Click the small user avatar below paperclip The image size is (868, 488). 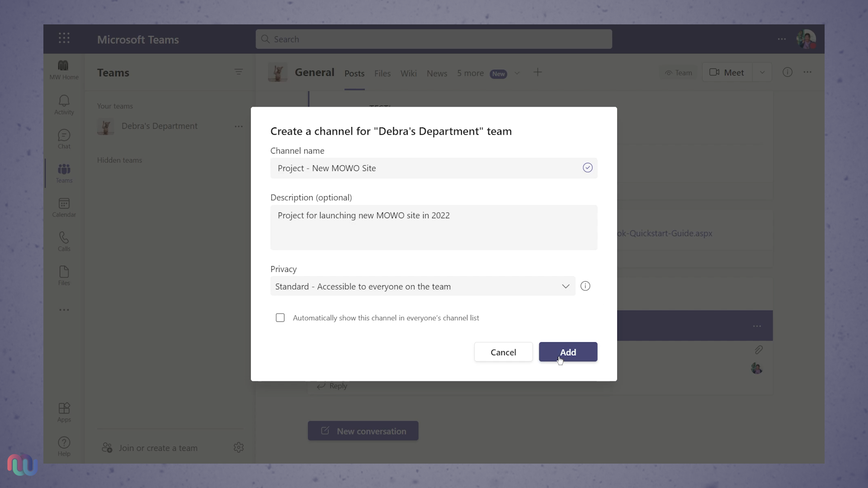[757, 368]
